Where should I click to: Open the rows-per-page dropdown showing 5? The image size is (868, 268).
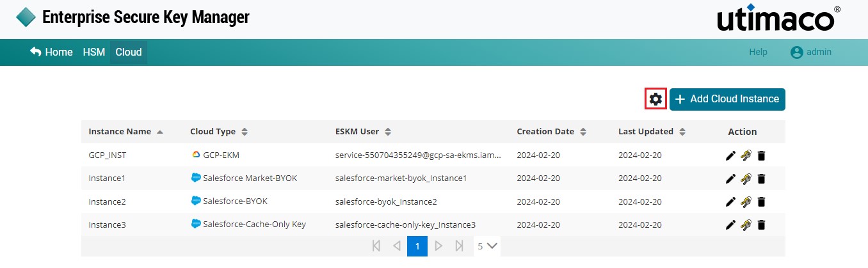tap(487, 246)
